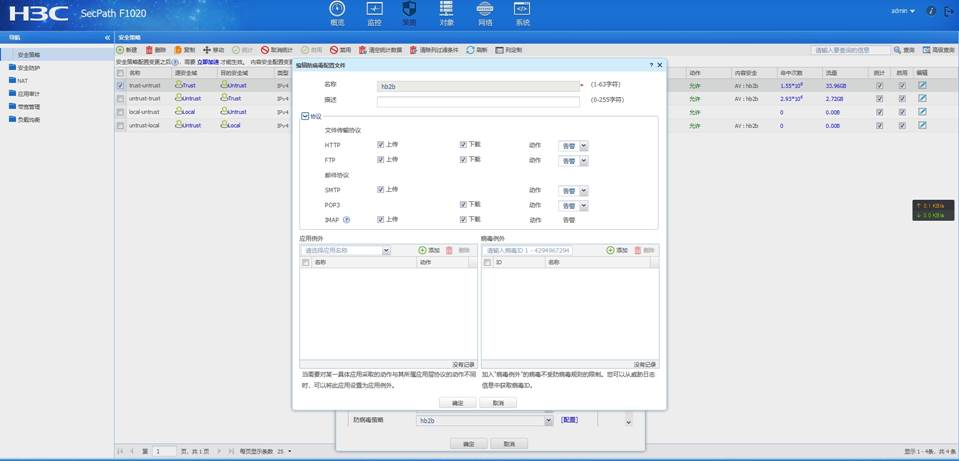Uncheck the trust-untrust row checkbox
This screenshot has width=959, height=461.
click(x=120, y=86)
